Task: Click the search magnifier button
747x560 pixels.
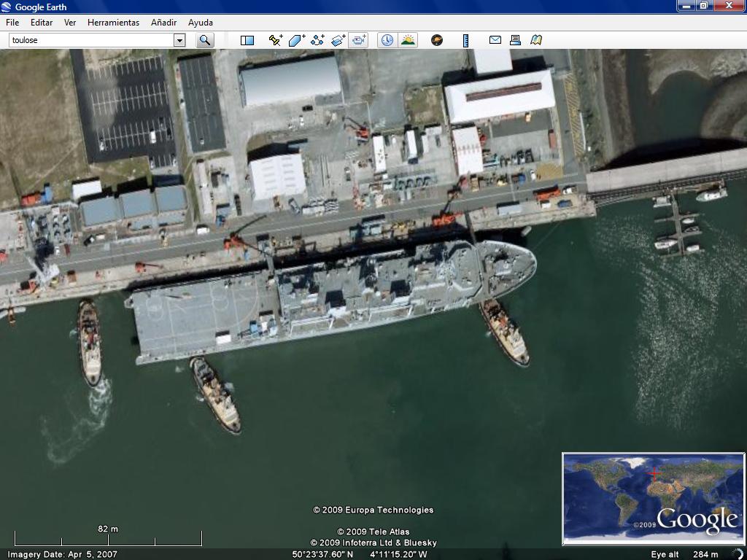Action: point(205,40)
